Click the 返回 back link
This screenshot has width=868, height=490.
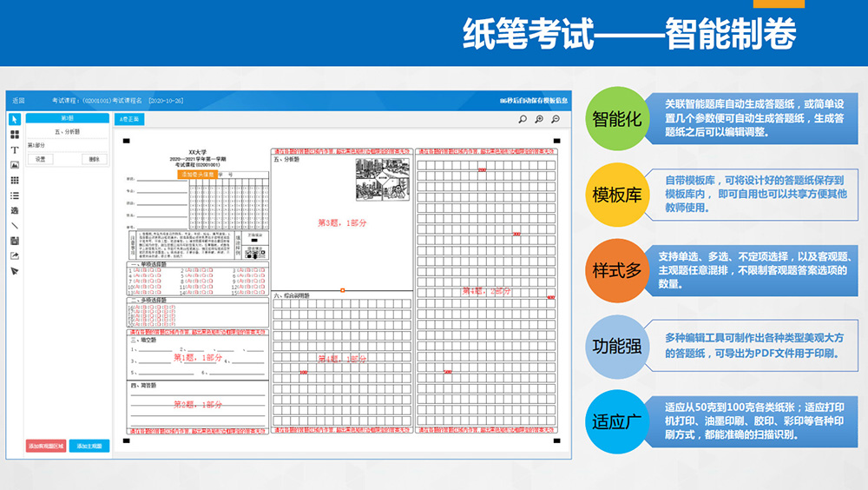point(18,101)
